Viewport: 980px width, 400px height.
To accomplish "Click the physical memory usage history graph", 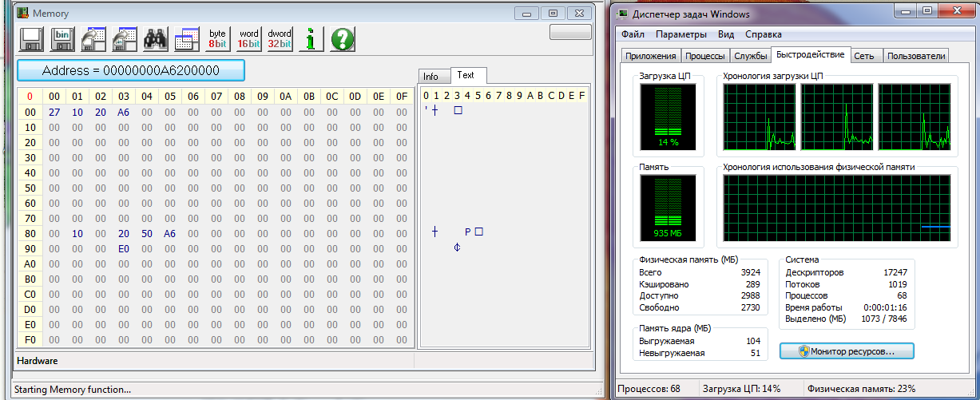I will (x=837, y=209).
